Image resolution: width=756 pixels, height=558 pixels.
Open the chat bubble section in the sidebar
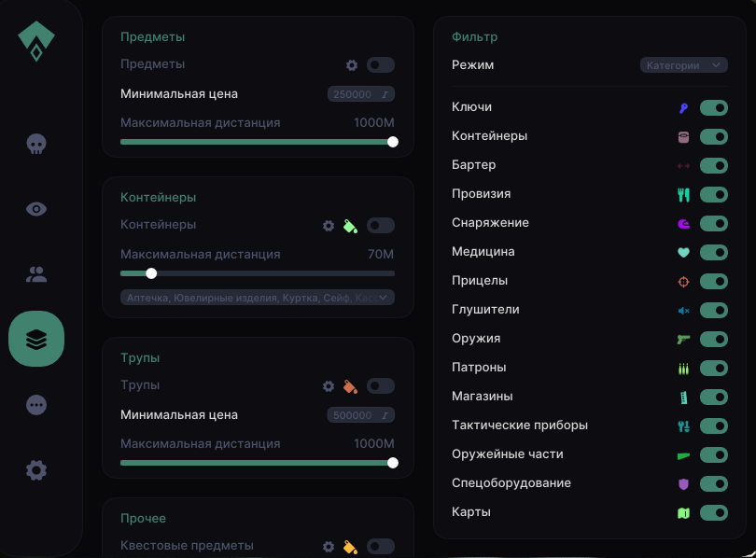tap(35, 404)
